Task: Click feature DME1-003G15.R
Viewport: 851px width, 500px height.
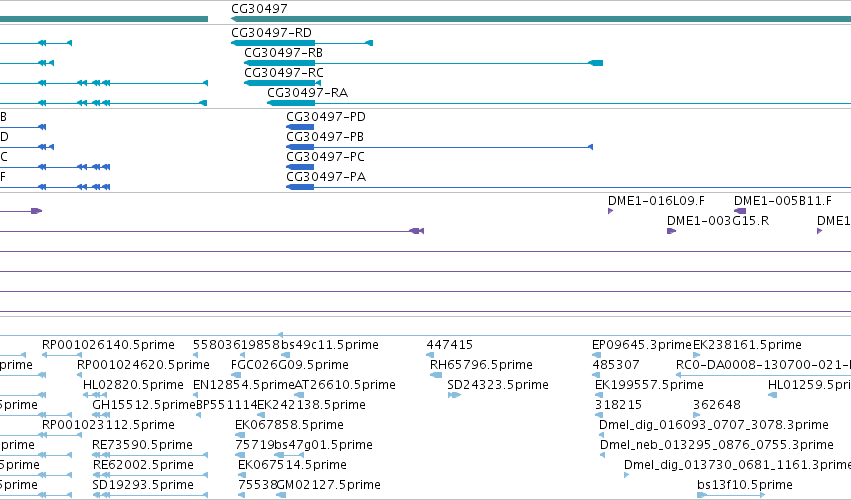Action: click(718, 221)
